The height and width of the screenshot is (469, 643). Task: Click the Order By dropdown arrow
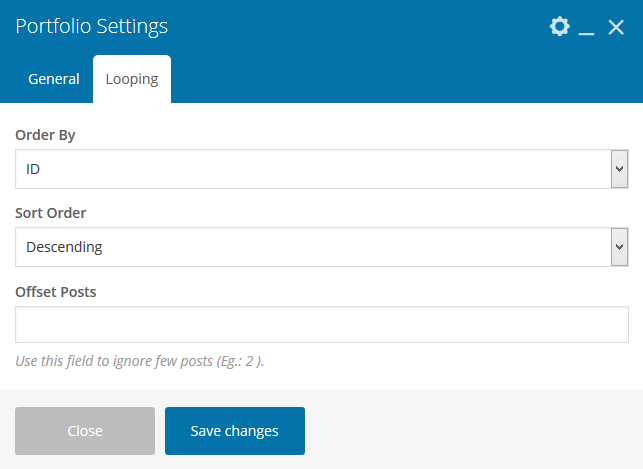[x=619, y=169]
